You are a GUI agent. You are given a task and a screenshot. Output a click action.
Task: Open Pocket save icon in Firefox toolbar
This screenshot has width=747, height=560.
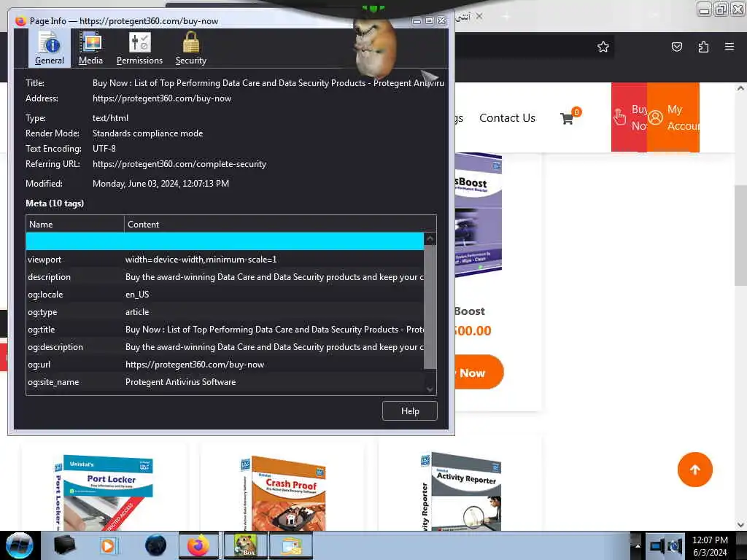click(676, 47)
